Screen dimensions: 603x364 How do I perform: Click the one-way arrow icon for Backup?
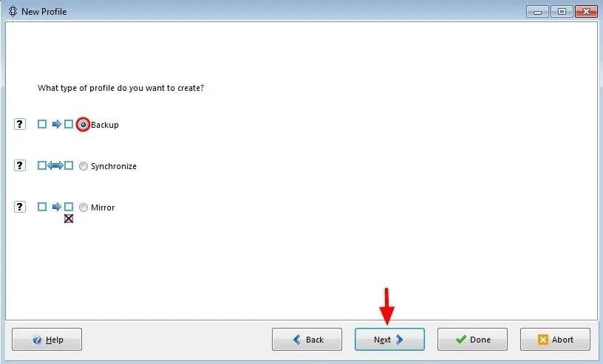click(x=55, y=124)
